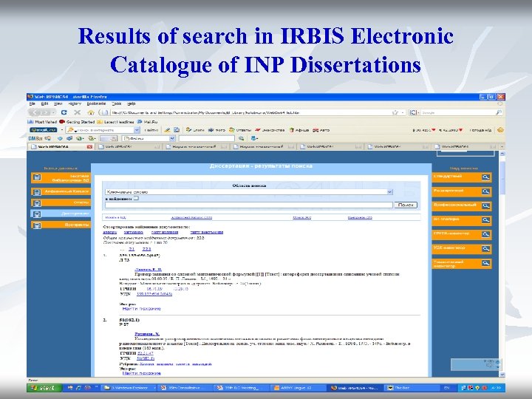532x399 pixels.
Task: Open the Getting Started bookmark
Action: point(75,121)
